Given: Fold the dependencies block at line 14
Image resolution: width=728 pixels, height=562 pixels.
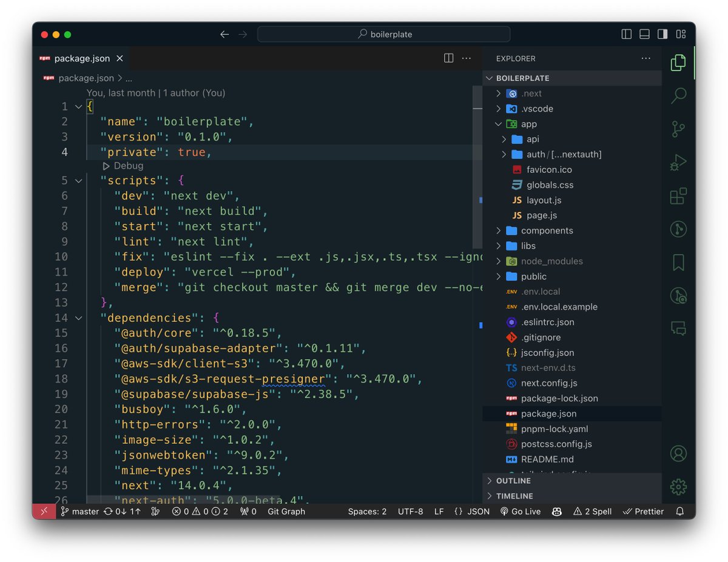Looking at the screenshot, I should 78,318.
